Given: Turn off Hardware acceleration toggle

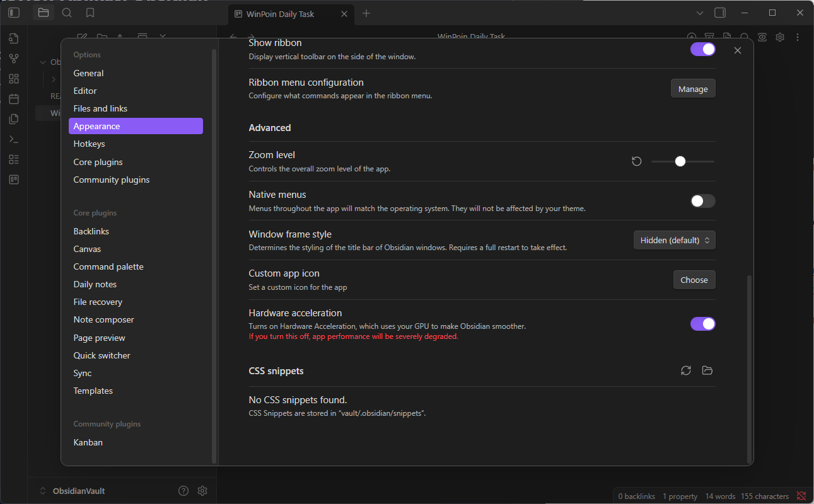Looking at the screenshot, I should click(x=702, y=324).
